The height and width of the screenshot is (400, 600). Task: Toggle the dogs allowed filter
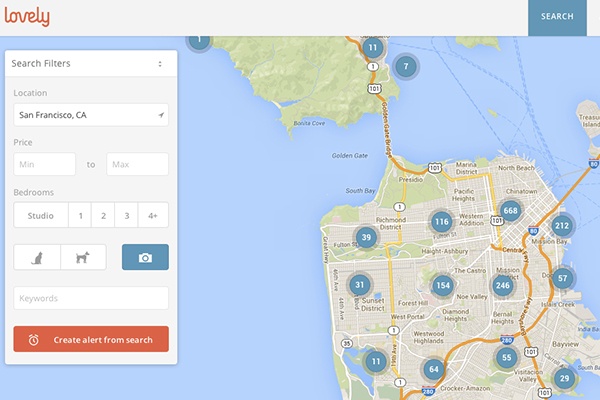[x=83, y=257]
